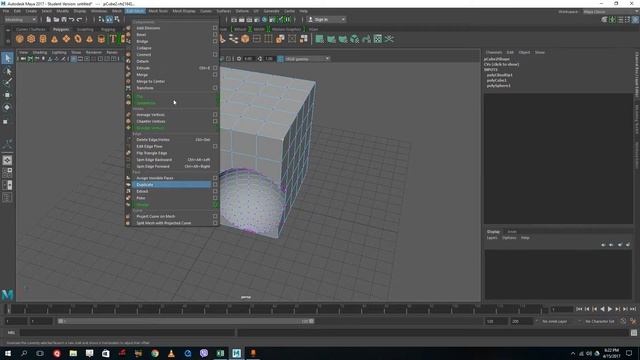Click the Save Scene icon
This screenshot has width=640, height=360.
click(64, 20)
